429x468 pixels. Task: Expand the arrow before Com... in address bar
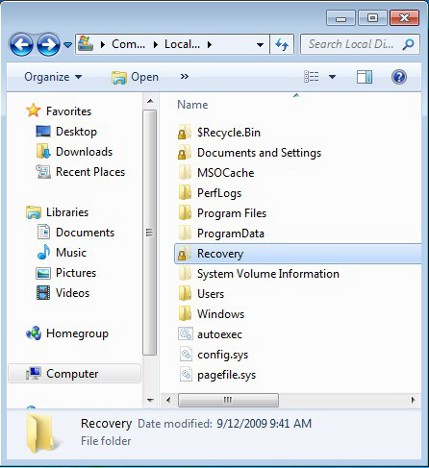[x=103, y=44]
